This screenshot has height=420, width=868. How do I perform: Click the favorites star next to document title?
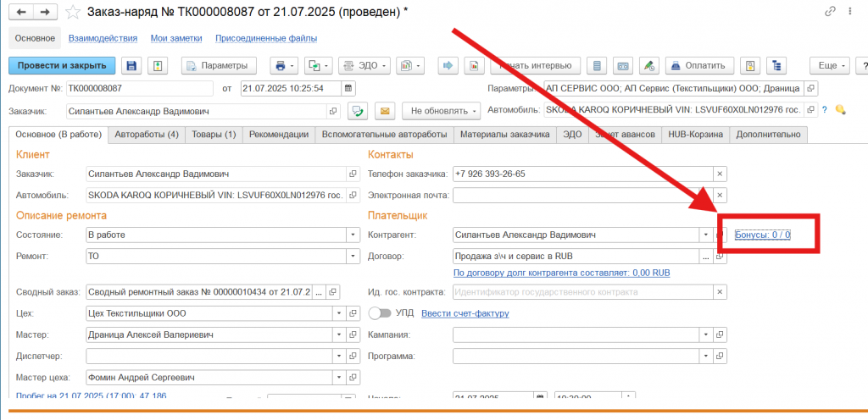tap(74, 12)
